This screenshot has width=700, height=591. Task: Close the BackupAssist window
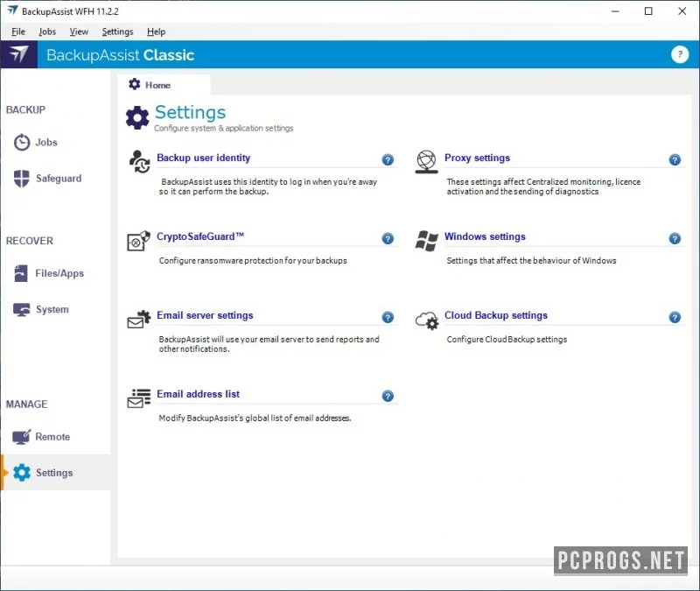coord(682,11)
